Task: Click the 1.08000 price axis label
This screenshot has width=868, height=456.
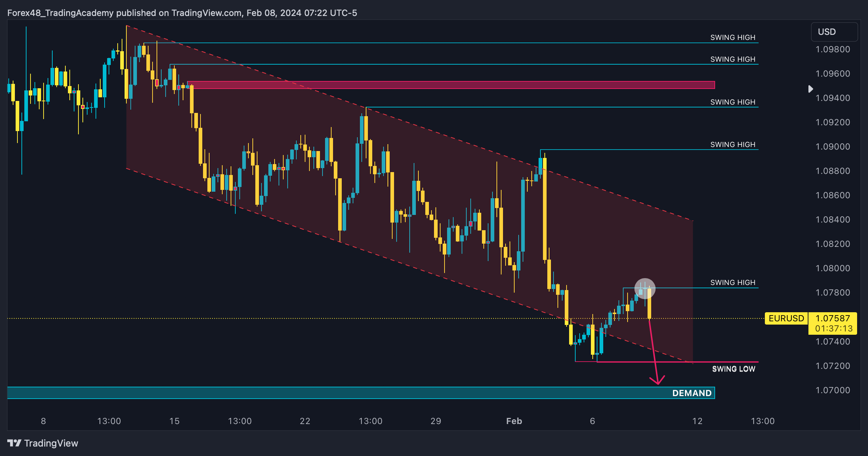Action: (x=833, y=268)
